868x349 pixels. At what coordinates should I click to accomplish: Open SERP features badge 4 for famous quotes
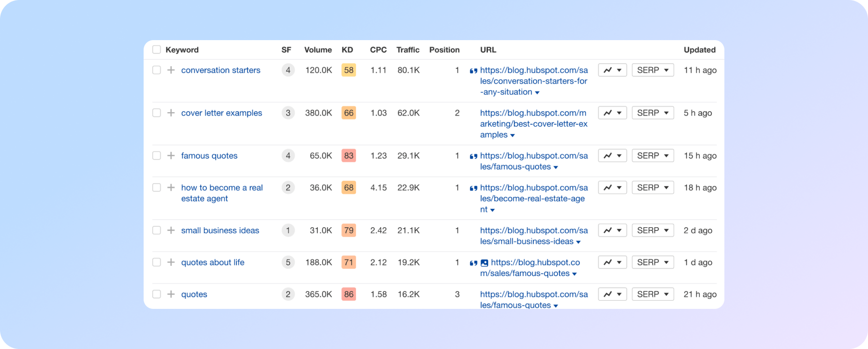(288, 156)
